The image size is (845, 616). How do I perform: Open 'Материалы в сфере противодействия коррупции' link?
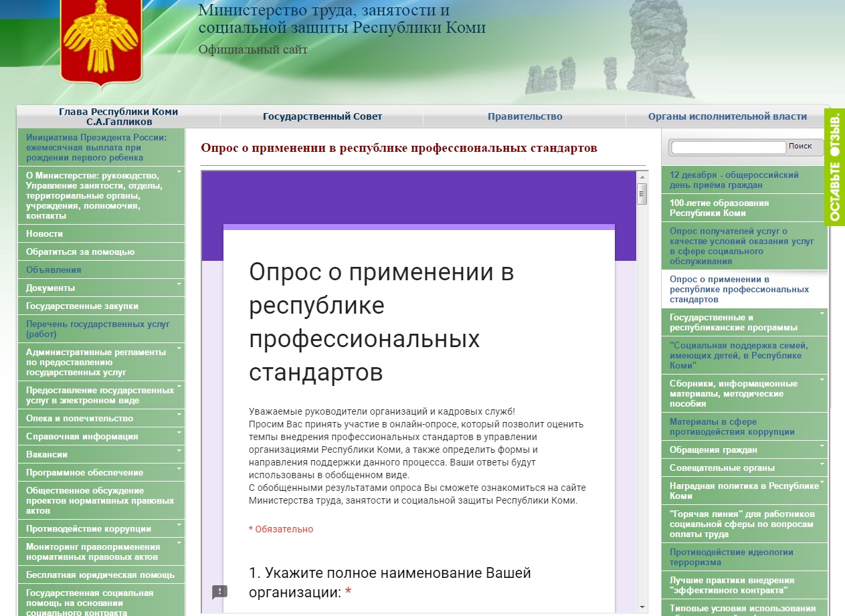pyautogui.click(x=744, y=427)
